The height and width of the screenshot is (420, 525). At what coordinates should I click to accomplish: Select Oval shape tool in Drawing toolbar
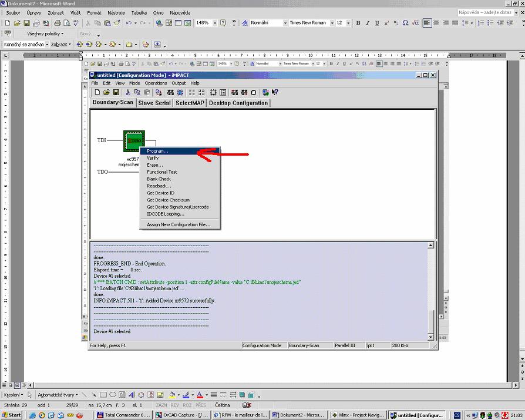tap(113, 395)
